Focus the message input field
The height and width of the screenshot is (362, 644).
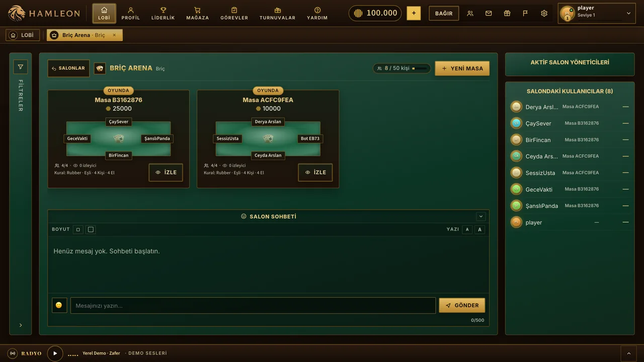pyautogui.click(x=253, y=306)
